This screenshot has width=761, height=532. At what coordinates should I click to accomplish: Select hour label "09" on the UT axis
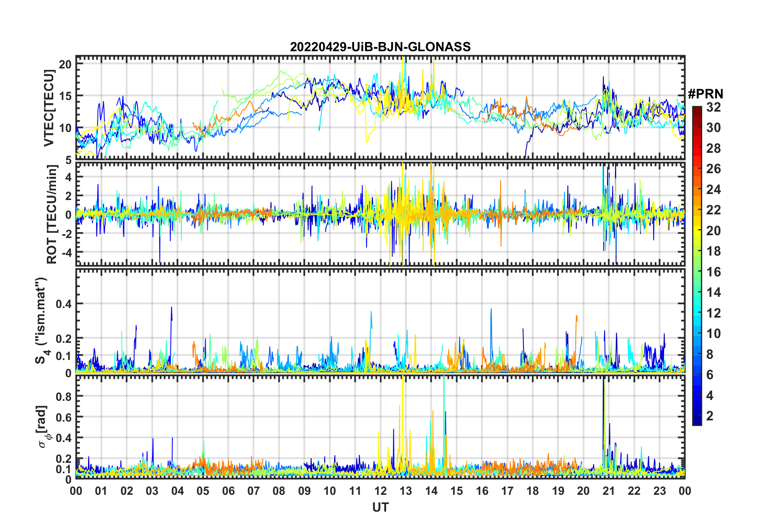click(x=304, y=491)
